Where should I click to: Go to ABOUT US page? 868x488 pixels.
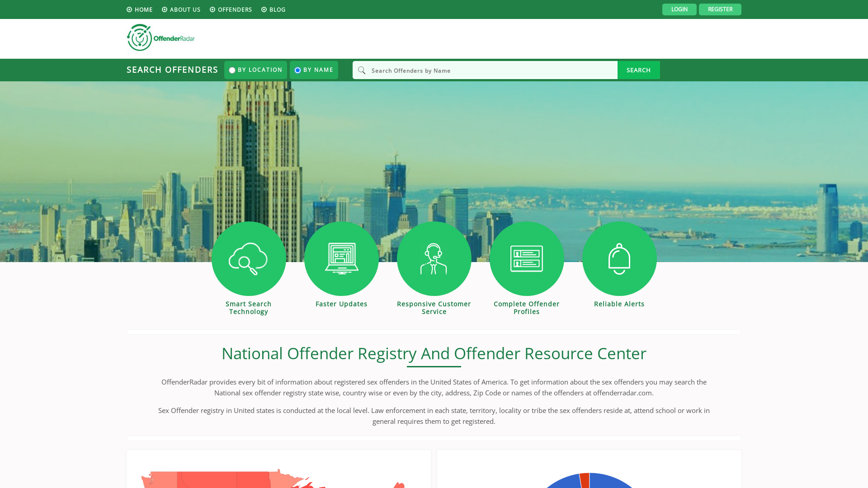[181, 9]
